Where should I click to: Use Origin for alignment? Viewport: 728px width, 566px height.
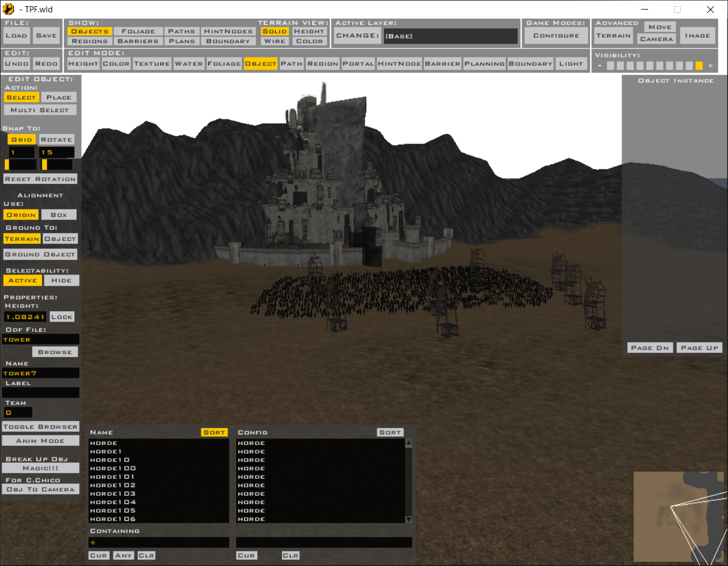point(21,215)
